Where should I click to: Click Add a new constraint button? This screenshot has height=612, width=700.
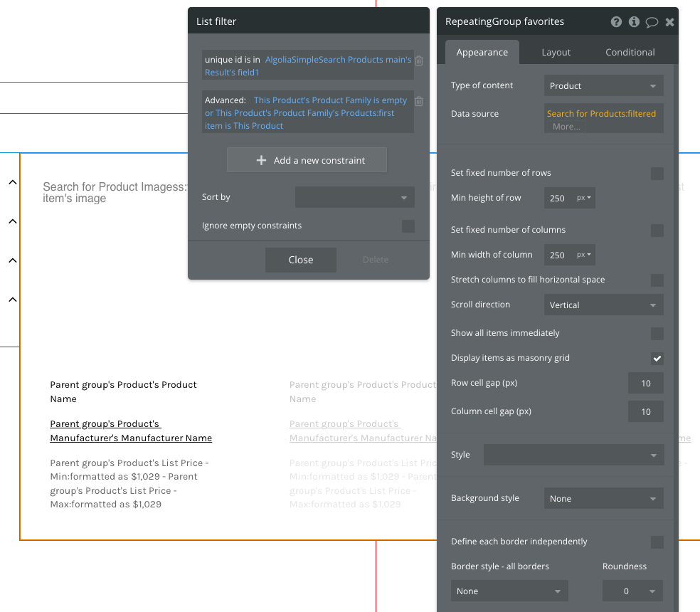pyautogui.click(x=307, y=160)
